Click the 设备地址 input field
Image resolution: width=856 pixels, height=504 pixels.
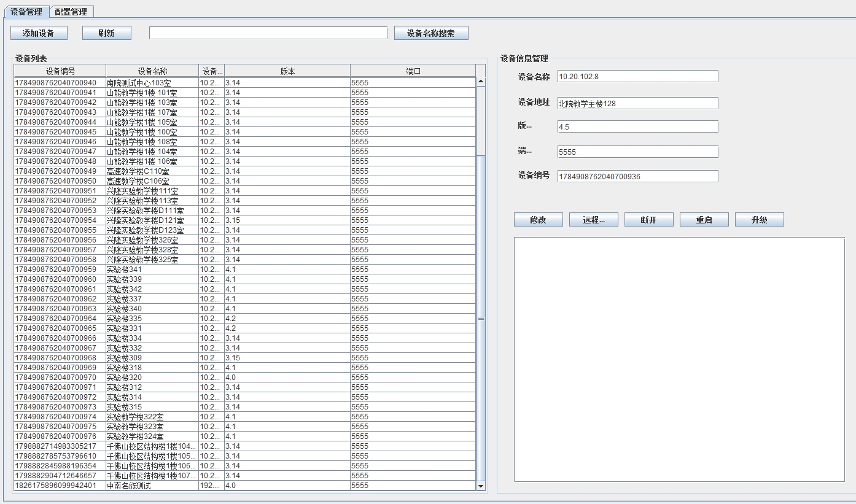tap(637, 103)
